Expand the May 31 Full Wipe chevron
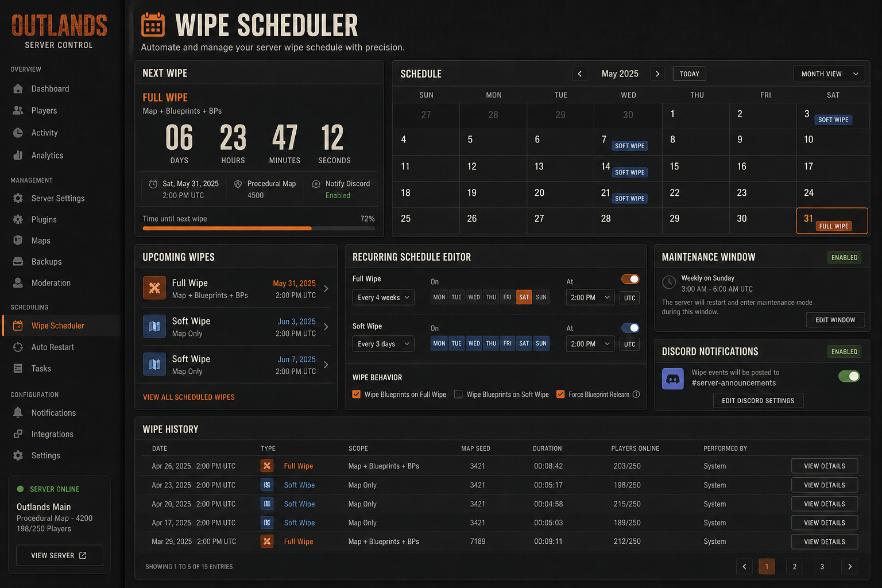The image size is (882, 588). click(x=326, y=289)
